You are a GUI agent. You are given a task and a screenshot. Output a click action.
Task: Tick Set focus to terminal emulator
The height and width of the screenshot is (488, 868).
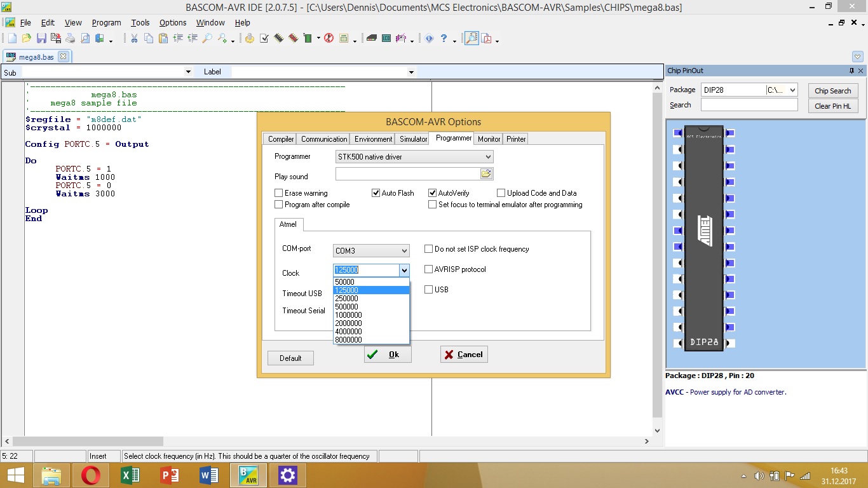coord(433,205)
